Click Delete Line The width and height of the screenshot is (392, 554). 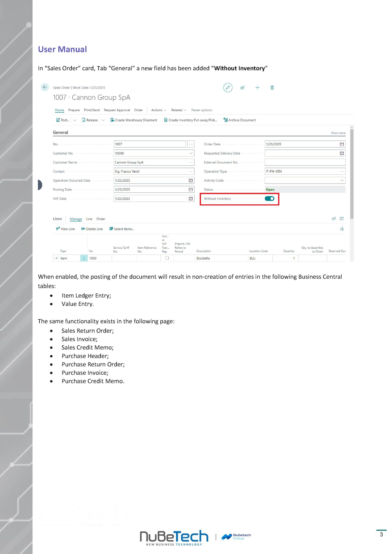tap(92, 229)
